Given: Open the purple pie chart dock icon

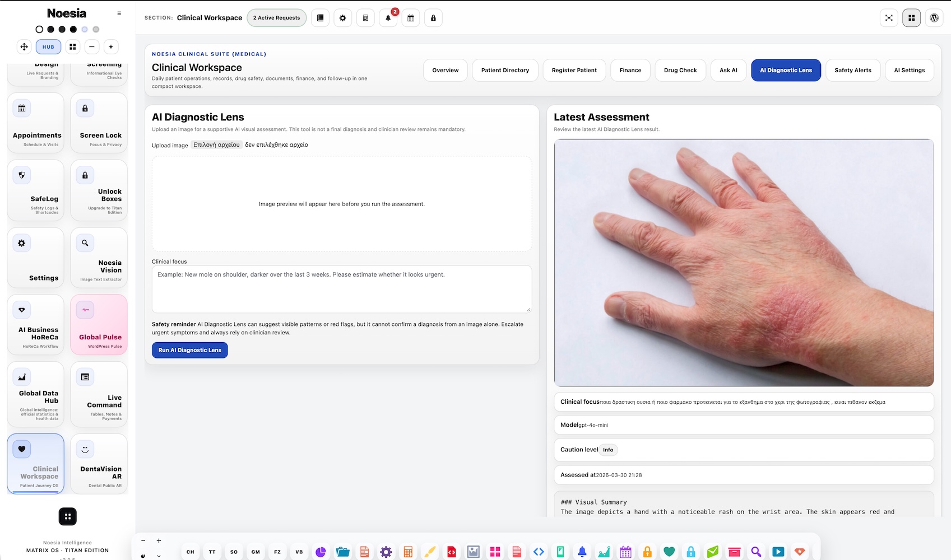Looking at the screenshot, I should (321, 552).
